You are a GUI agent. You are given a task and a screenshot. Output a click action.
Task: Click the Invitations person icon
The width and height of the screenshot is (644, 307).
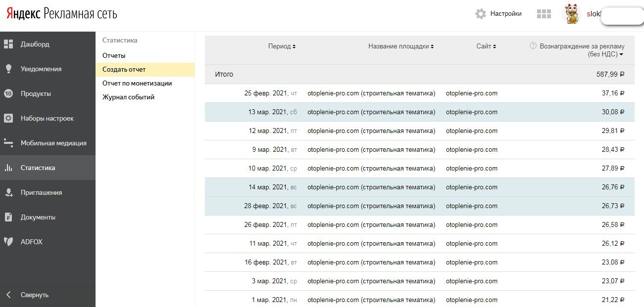coord(8,192)
